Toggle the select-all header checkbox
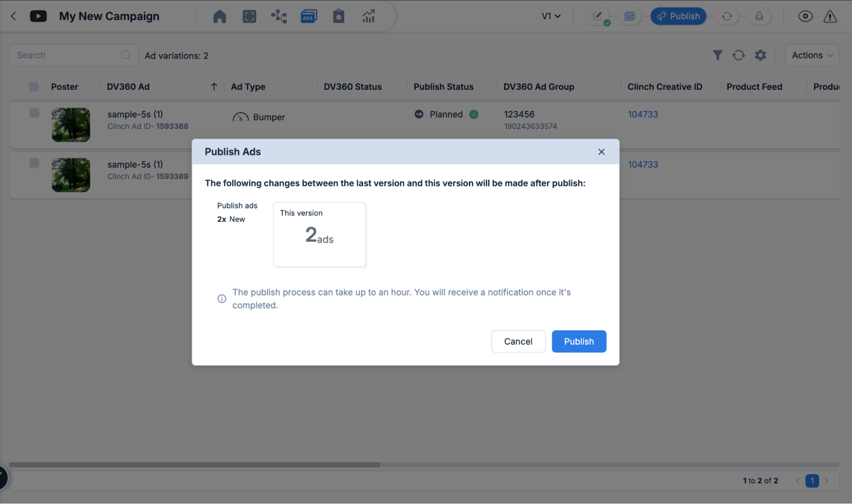The height and width of the screenshot is (504, 852). (x=33, y=87)
